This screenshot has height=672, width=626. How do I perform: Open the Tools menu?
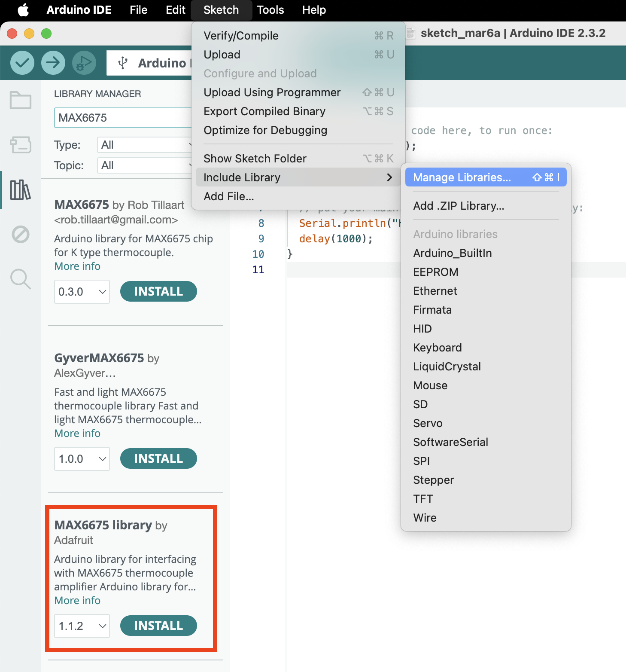click(270, 10)
